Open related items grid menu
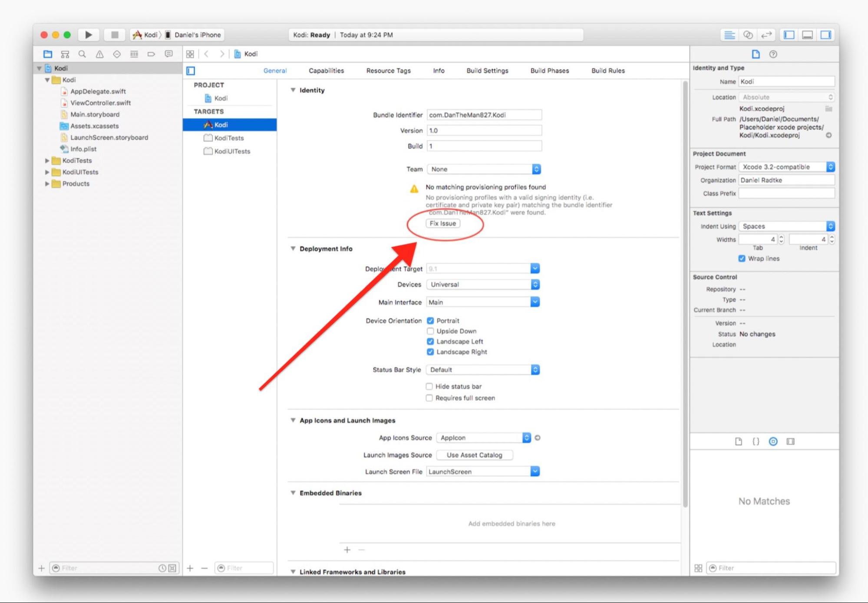 point(190,54)
